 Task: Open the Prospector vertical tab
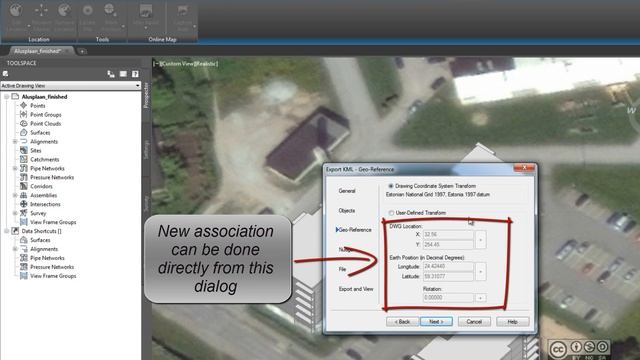pos(147,95)
